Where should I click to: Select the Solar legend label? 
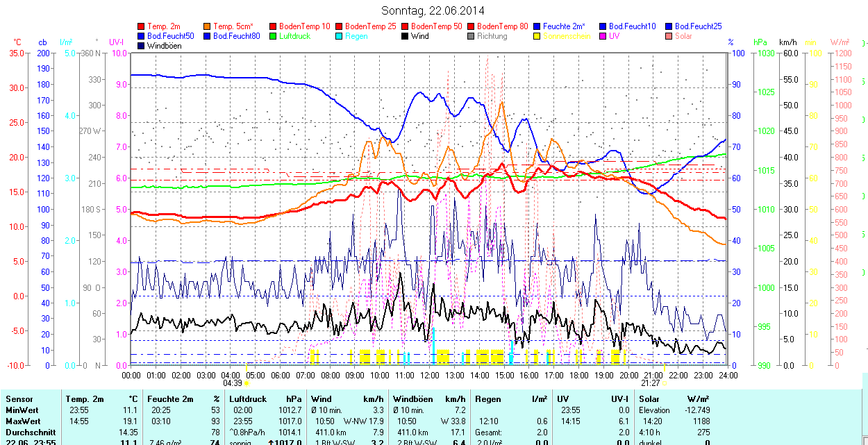[x=683, y=36]
